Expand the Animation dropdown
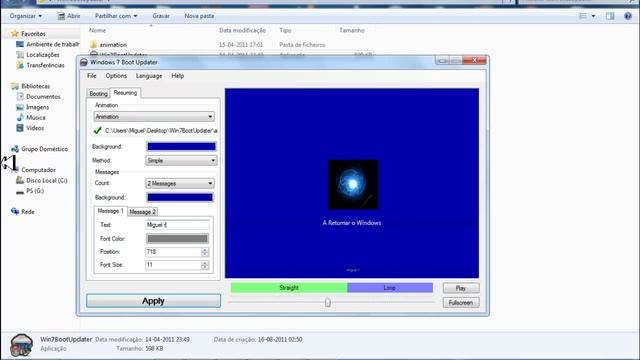Image resolution: width=640 pixels, height=360 pixels. [x=154, y=117]
